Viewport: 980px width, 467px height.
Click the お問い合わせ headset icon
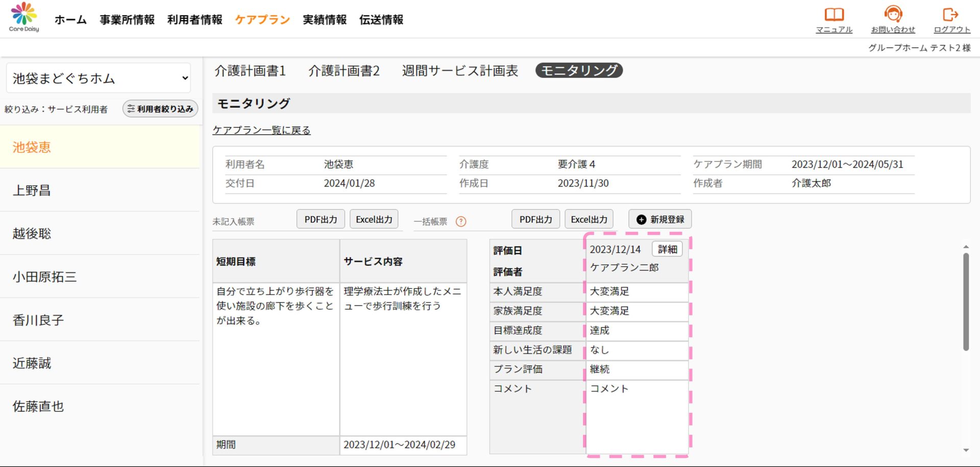click(893, 14)
